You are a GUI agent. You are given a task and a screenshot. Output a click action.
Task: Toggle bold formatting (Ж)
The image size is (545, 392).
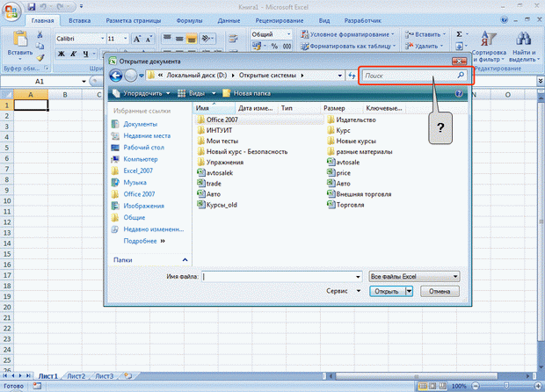click(62, 54)
